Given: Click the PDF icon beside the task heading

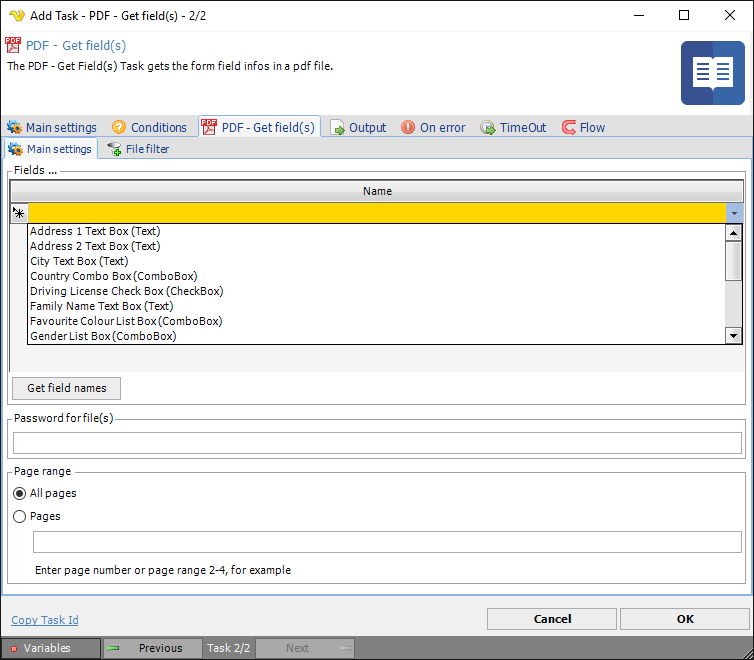Looking at the screenshot, I should [x=13, y=45].
